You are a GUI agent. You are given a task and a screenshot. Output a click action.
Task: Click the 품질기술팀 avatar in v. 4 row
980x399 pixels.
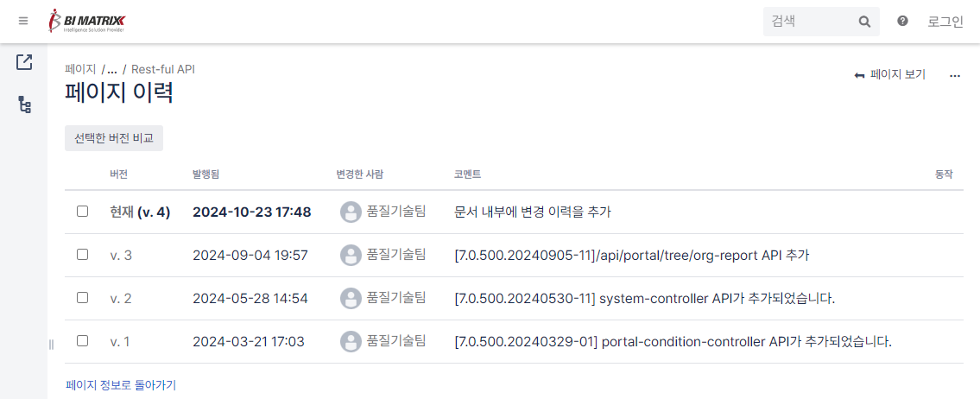tap(351, 212)
